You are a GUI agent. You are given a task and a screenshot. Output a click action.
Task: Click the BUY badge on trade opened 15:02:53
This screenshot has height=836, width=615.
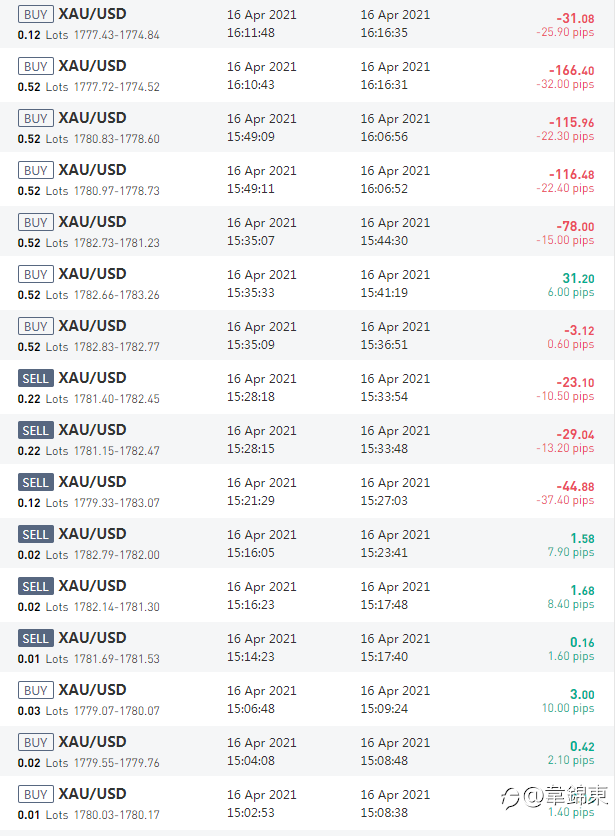tap(36, 794)
